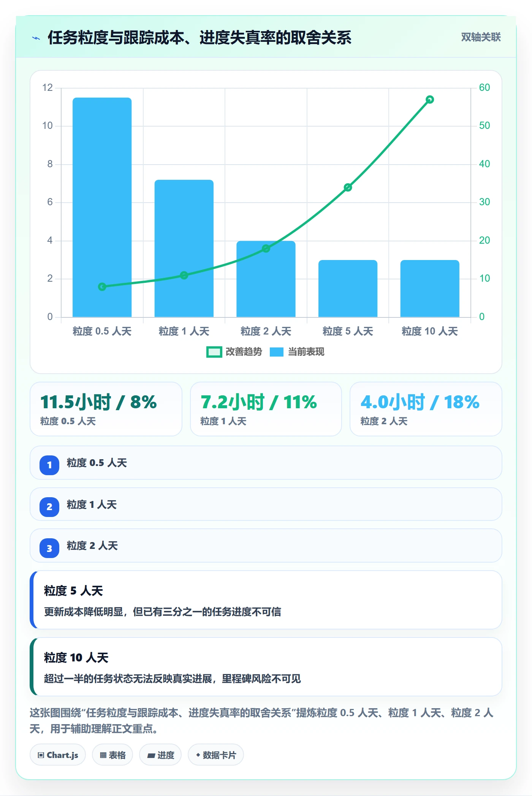Screen dimensions: 532x796
Task: Click the line point above 粒度 10 人天
Action: pyautogui.click(x=430, y=100)
